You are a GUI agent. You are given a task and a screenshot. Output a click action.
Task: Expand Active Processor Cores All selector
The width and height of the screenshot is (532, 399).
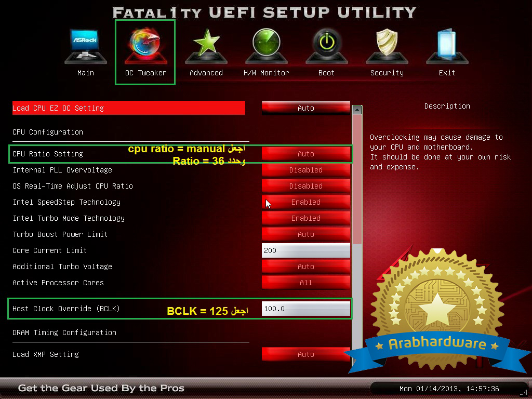click(x=305, y=283)
